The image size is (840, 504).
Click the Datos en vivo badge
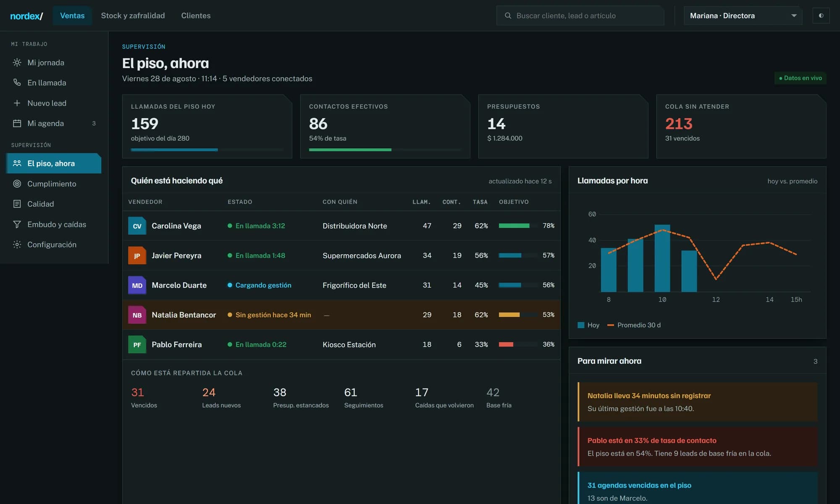tap(800, 78)
